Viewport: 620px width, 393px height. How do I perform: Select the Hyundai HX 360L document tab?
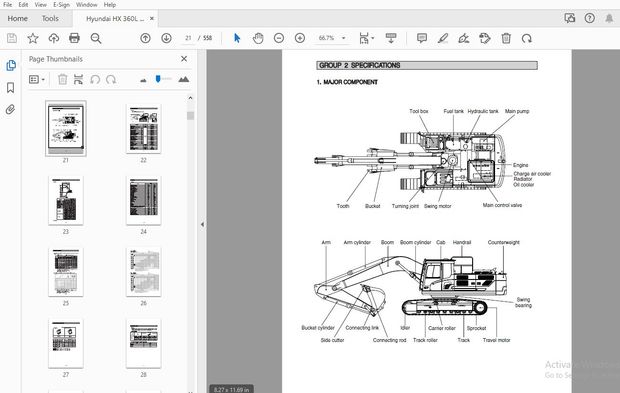coord(115,19)
